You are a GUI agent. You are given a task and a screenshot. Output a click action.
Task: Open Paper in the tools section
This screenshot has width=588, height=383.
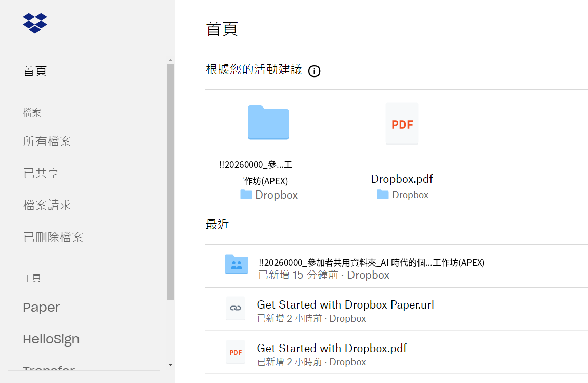(x=41, y=307)
